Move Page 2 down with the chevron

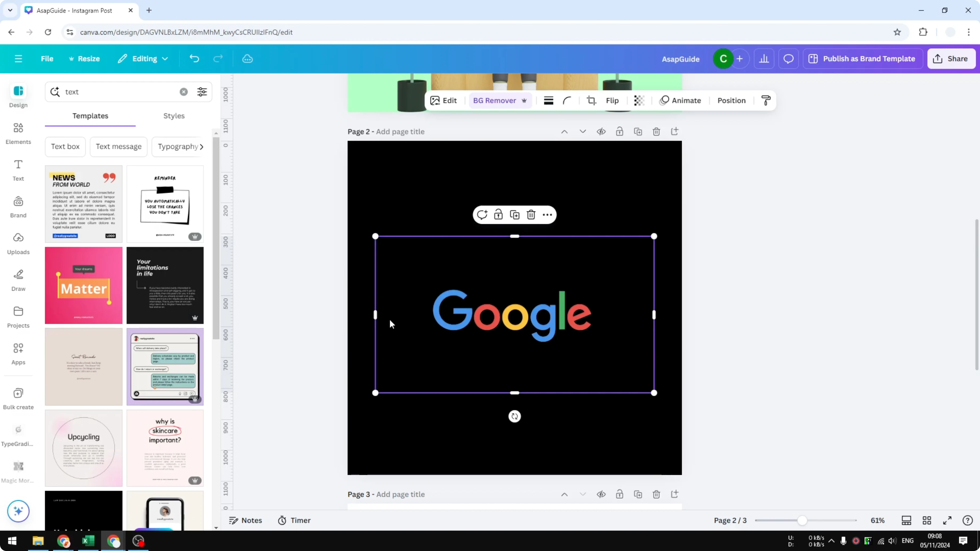point(582,131)
